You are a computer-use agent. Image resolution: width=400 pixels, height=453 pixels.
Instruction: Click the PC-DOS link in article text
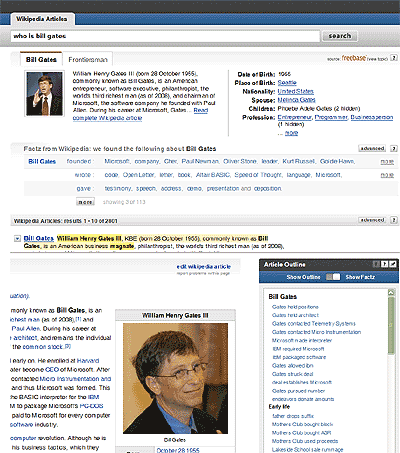tap(91, 406)
